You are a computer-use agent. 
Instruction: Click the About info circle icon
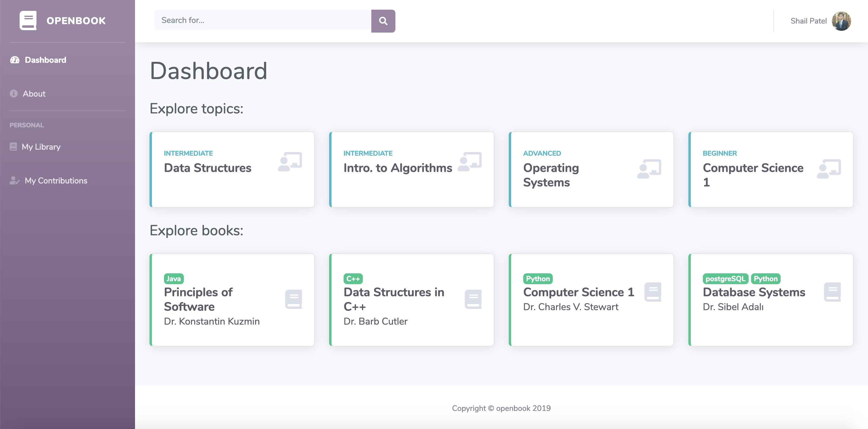point(14,94)
